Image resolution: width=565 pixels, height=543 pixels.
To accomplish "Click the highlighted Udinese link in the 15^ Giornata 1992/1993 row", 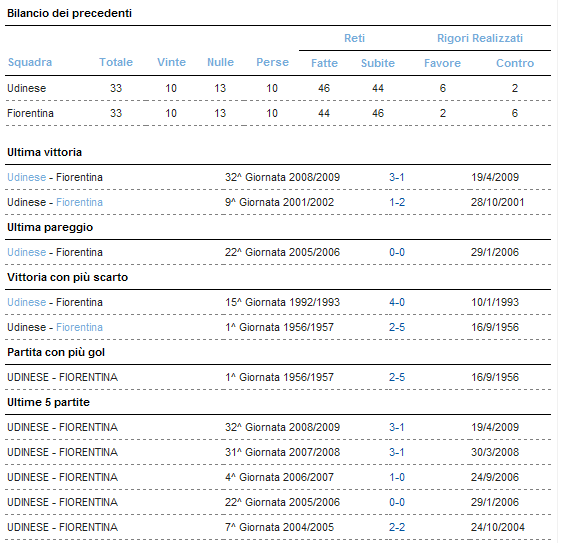I will click(27, 302).
